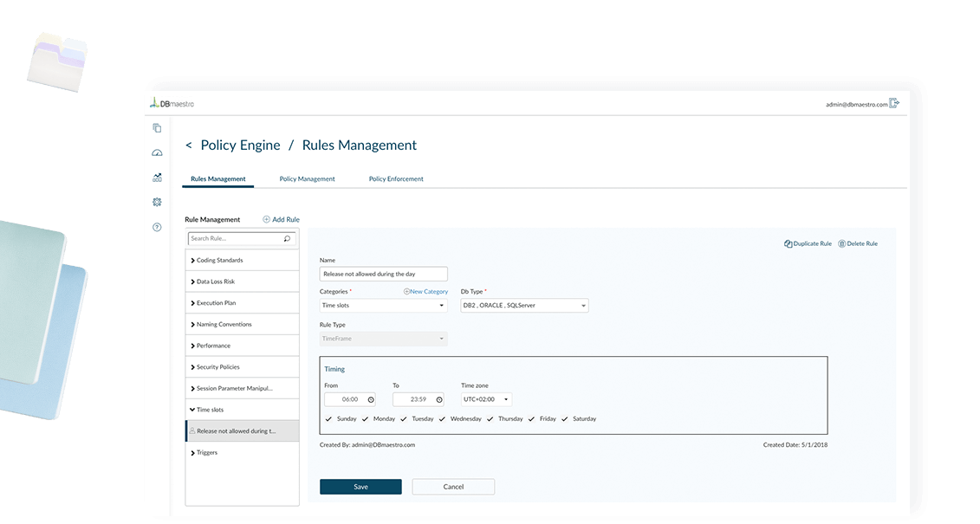This screenshot has width=980, height=524.
Task: Click Duplicate Rule
Action: click(x=808, y=243)
